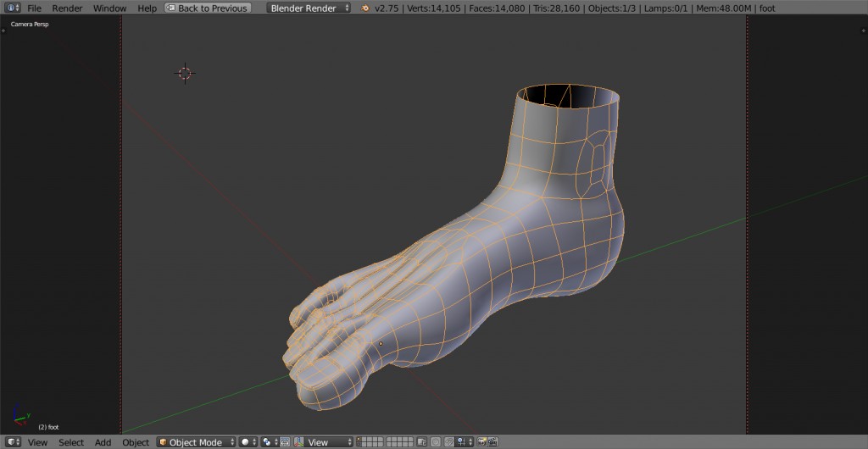The height and width of the screenshot is (449, 868).
Task: Click the 'Tris:28,160' statistic text
Action: pyautogui.click(x=556, y=8)
